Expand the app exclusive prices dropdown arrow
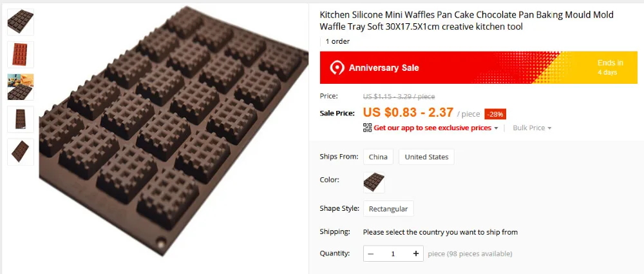 click(x=496, y=128)
